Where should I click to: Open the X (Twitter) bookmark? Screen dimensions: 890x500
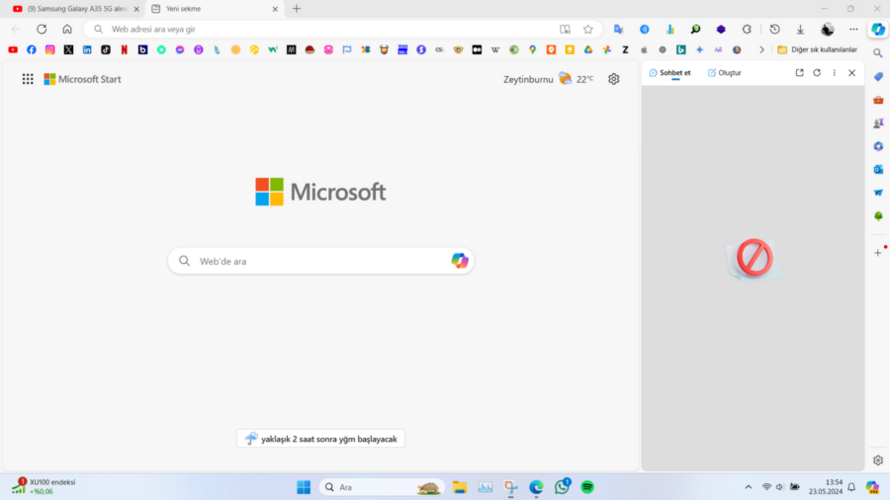coord(69,50)
